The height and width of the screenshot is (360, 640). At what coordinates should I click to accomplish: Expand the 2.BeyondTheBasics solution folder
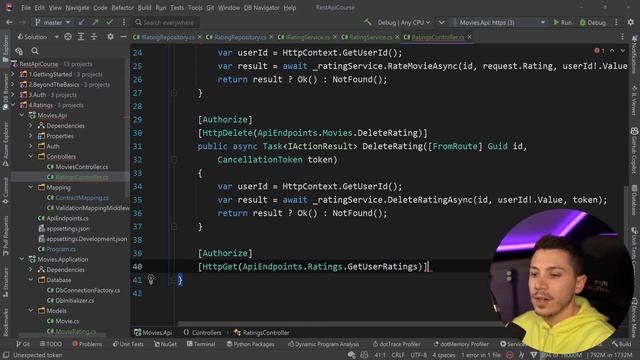click(13, 84)
